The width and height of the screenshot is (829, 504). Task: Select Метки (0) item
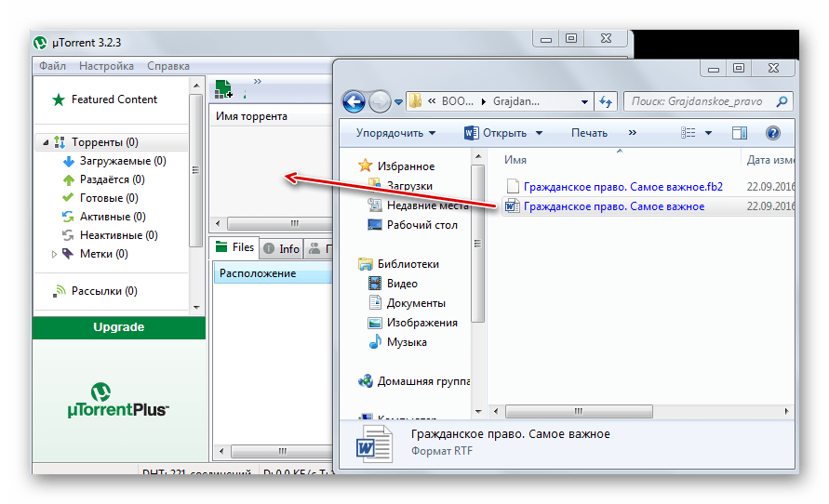point(95,254)
